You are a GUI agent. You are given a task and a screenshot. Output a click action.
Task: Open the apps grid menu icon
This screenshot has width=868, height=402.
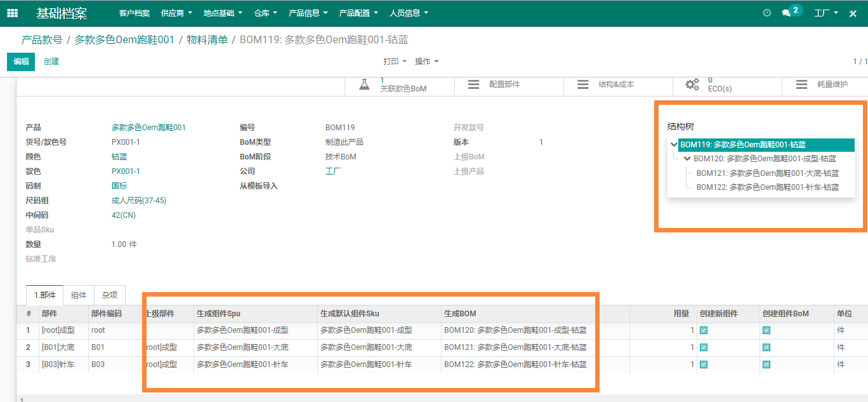point(12,13)
